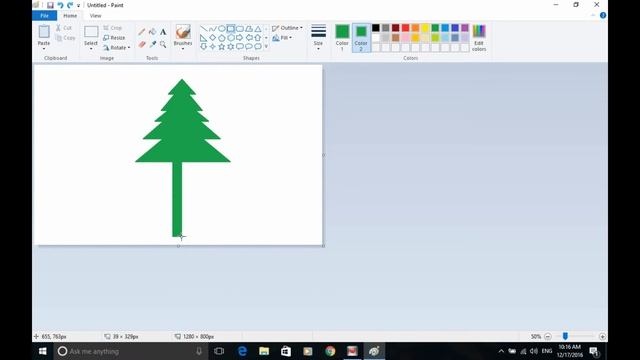The height and width of the screenshot is (360, 640).
Task: Open the File menu
Action: tap(44, 16)
